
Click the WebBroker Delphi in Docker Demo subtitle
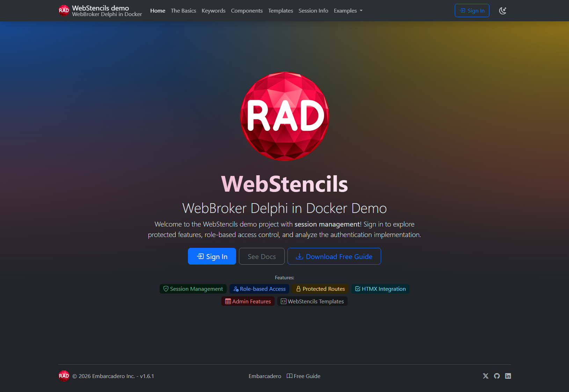click(285, 208)
